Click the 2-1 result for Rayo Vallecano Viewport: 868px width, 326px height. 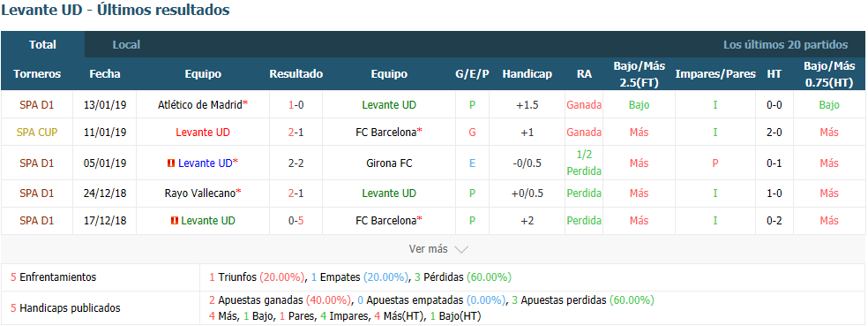tap(296, 193)
